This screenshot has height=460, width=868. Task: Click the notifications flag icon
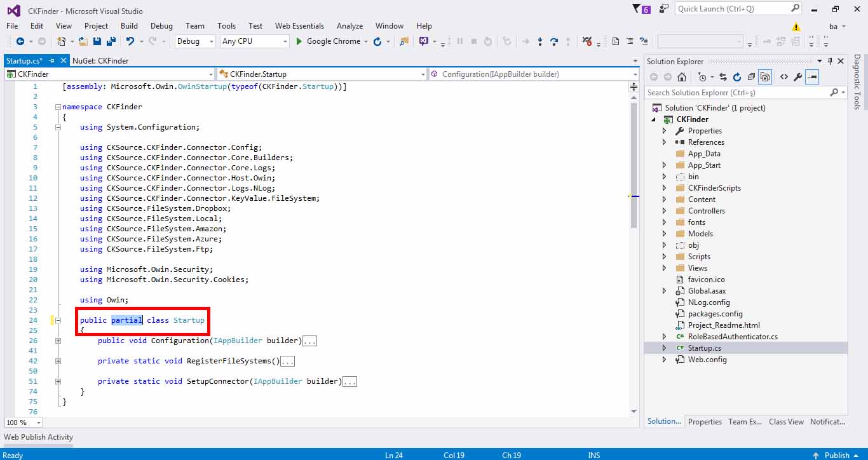[637, 9]
